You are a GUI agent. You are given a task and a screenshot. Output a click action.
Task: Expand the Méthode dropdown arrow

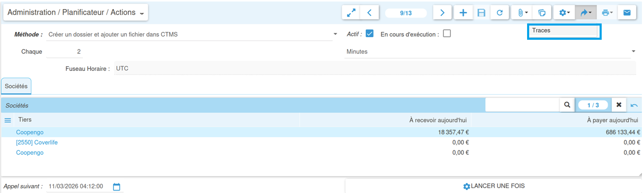click(x=335, y=34)
